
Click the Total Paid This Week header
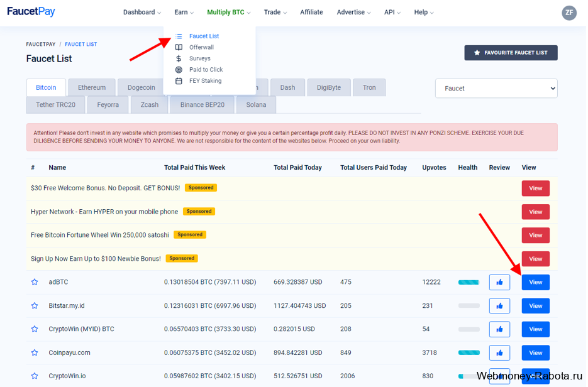click(x=194, y=168)
